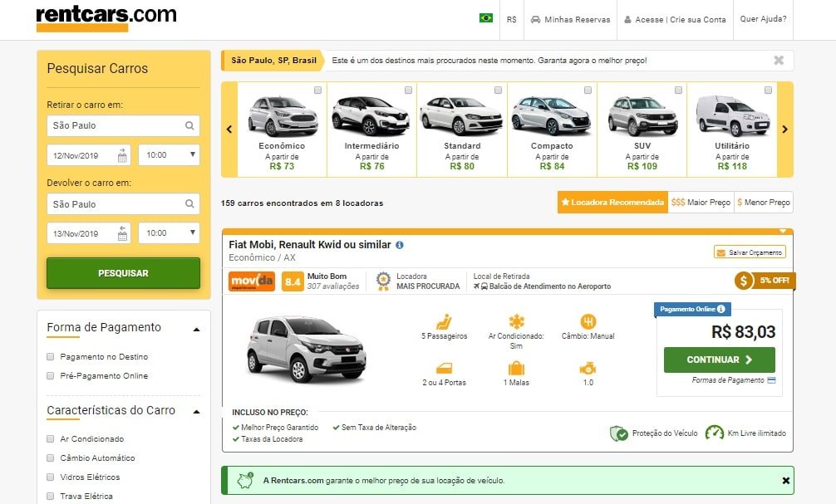Viewport: 836px width, 504px height.
Task: Click the green CONTINUAR button
Action: click(x=719, y=360)
